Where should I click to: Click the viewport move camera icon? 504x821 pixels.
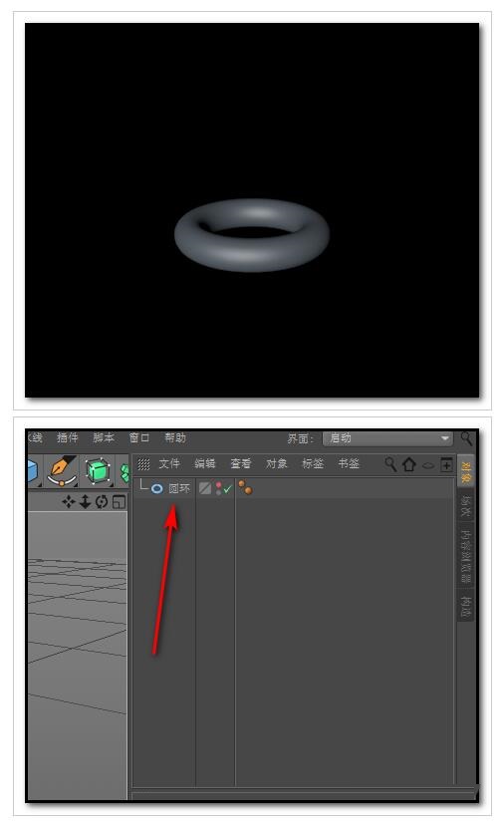69,501
